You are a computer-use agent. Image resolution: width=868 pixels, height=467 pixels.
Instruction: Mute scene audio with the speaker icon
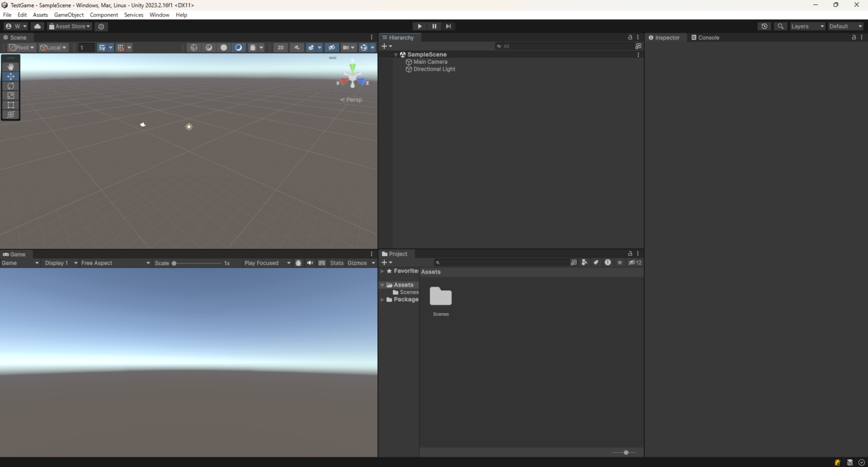310,263
